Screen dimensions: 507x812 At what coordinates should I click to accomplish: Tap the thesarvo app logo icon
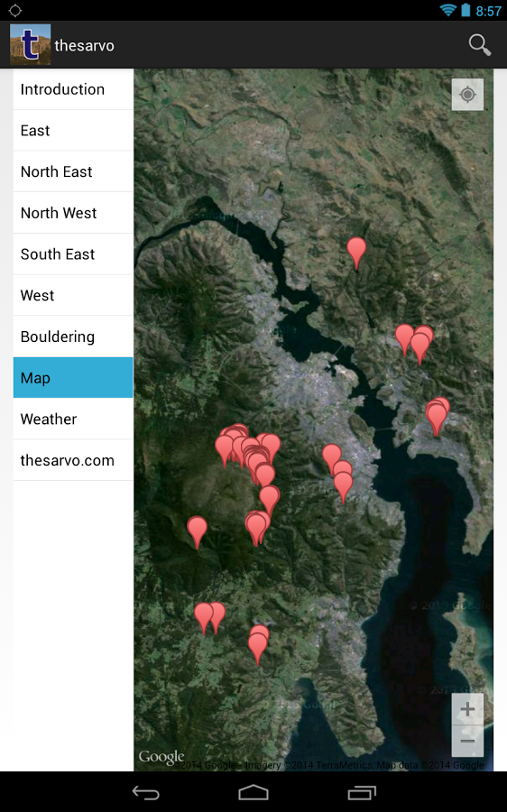(x=30, y=44)
